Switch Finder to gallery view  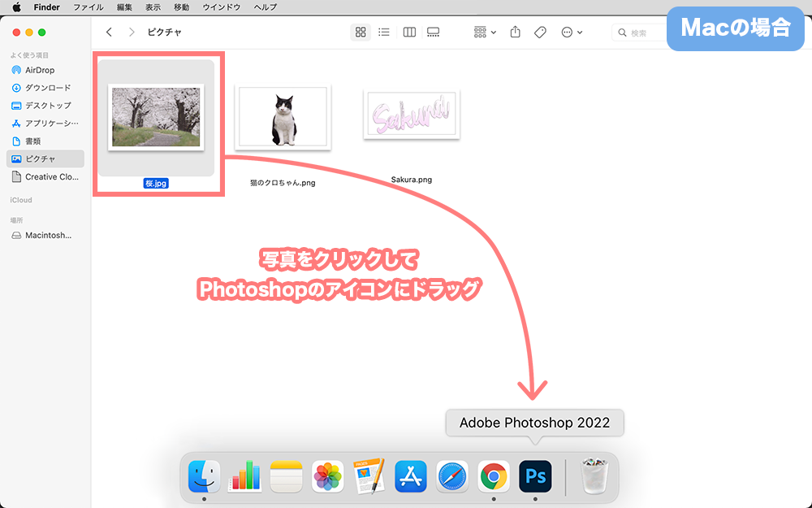tap(434, 33)
